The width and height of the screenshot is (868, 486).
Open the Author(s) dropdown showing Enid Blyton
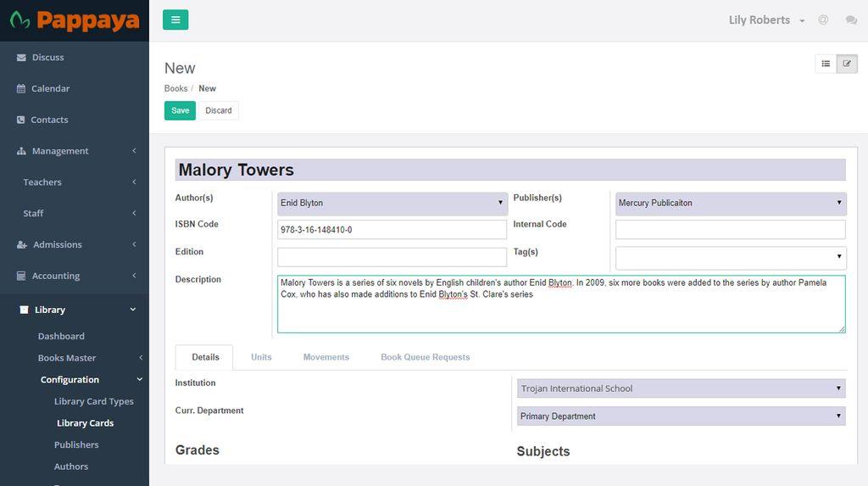(392, 204)
